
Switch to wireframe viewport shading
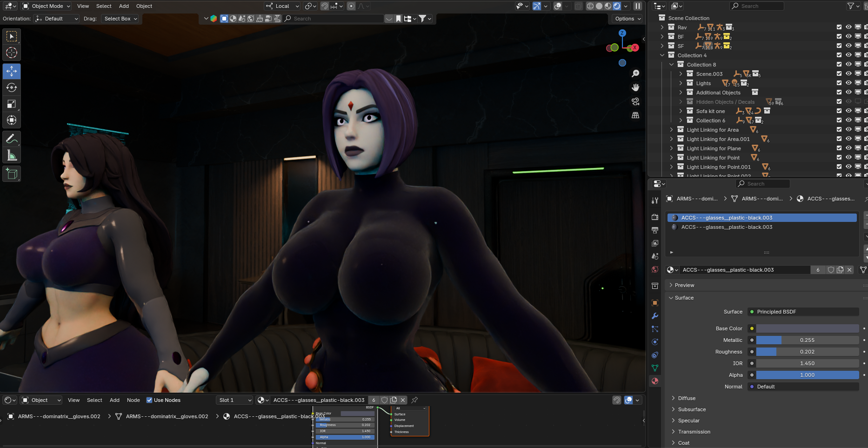[590, 6]
